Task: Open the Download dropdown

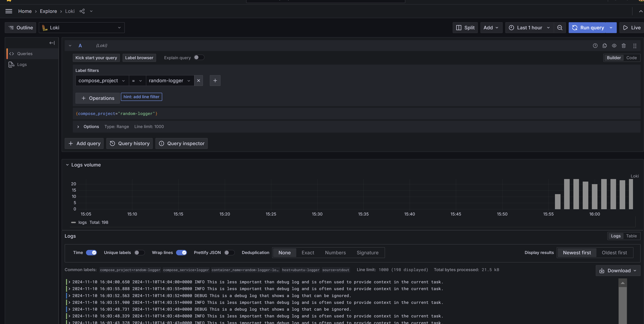Action: 618,270
